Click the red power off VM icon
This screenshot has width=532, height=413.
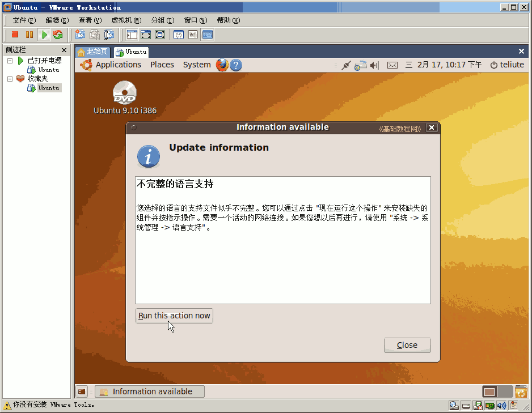click(15, 35)
